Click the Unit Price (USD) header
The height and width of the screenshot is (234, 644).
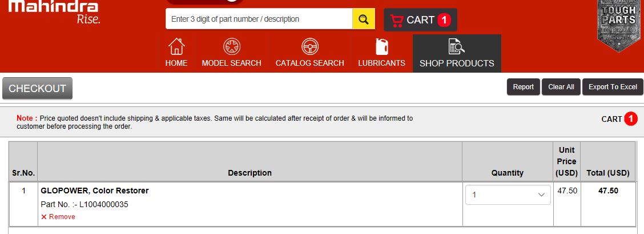(567, 161)
